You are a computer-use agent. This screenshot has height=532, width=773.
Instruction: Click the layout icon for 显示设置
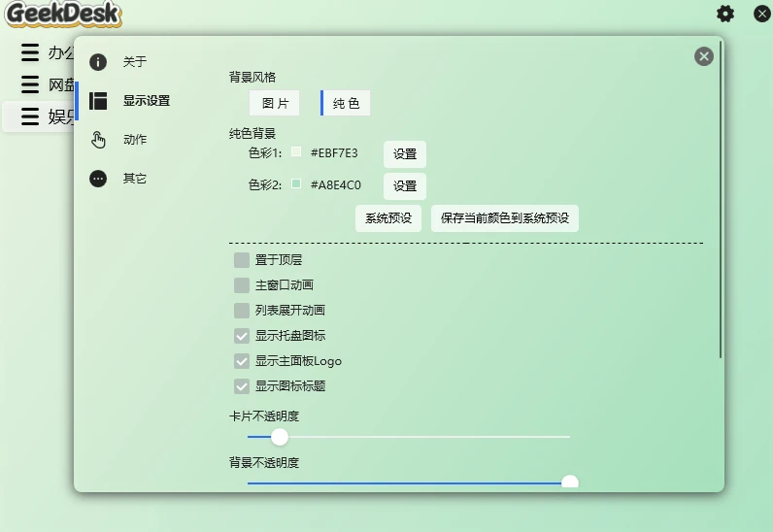98,101
